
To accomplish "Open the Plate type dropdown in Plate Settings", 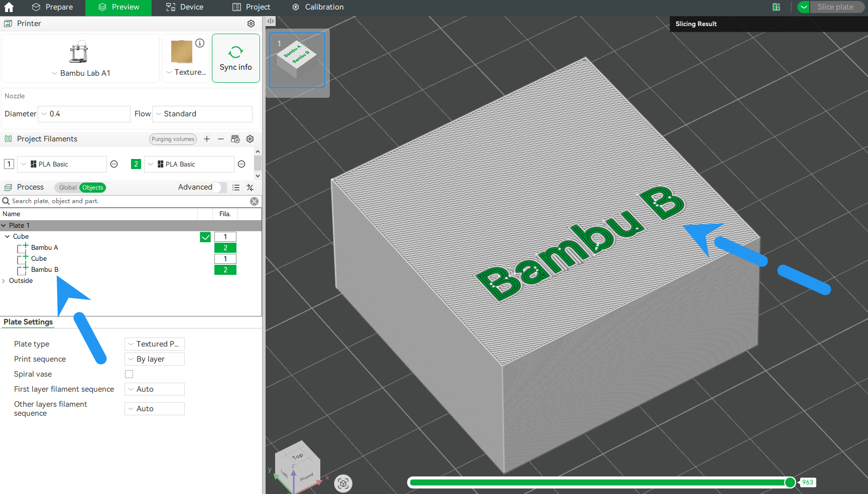I will point(155,344).
